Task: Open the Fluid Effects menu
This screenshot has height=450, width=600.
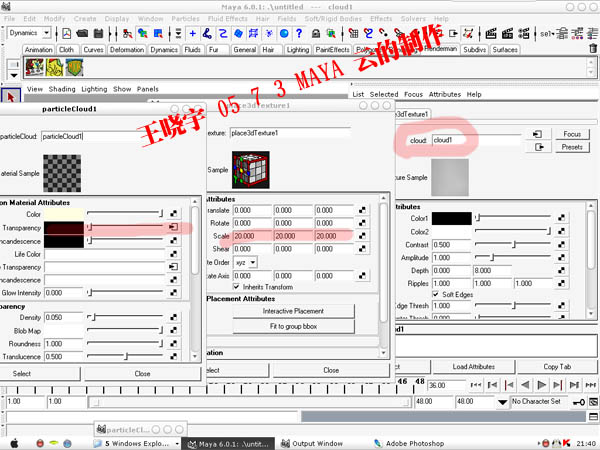Action: click(228, 18)
